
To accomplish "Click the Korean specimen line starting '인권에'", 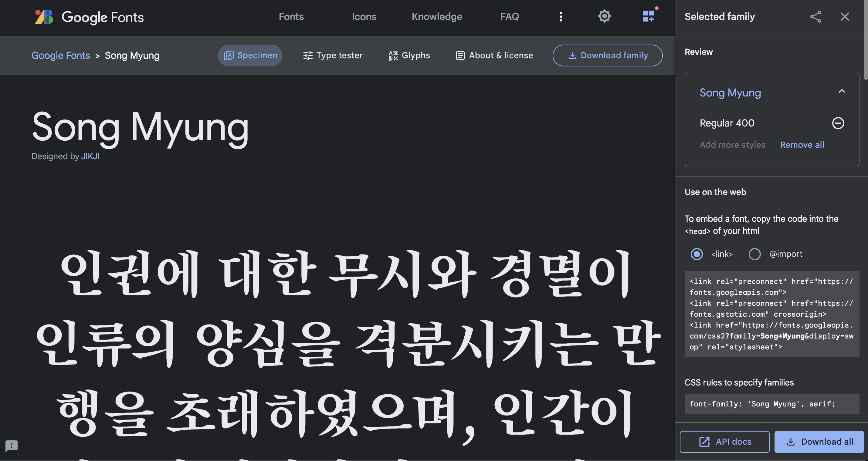I will click(345, 274).
